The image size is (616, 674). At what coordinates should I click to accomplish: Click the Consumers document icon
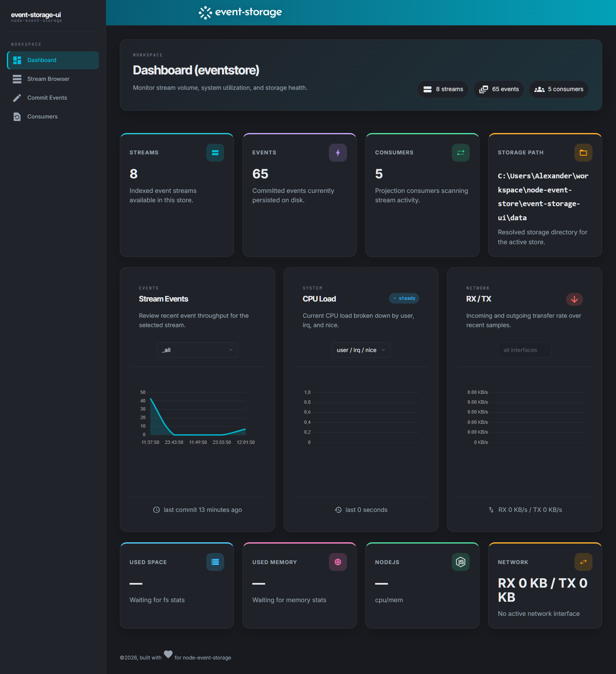point(17,117)
